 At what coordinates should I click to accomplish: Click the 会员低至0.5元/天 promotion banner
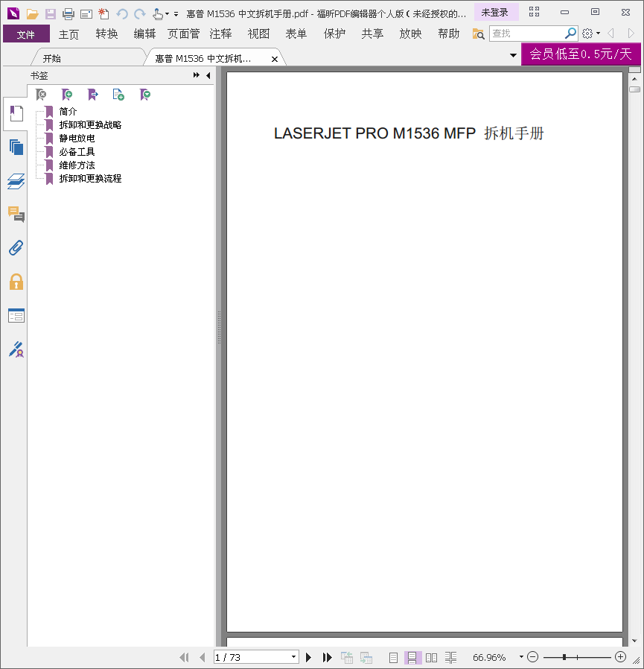click(x=581, y=54)
